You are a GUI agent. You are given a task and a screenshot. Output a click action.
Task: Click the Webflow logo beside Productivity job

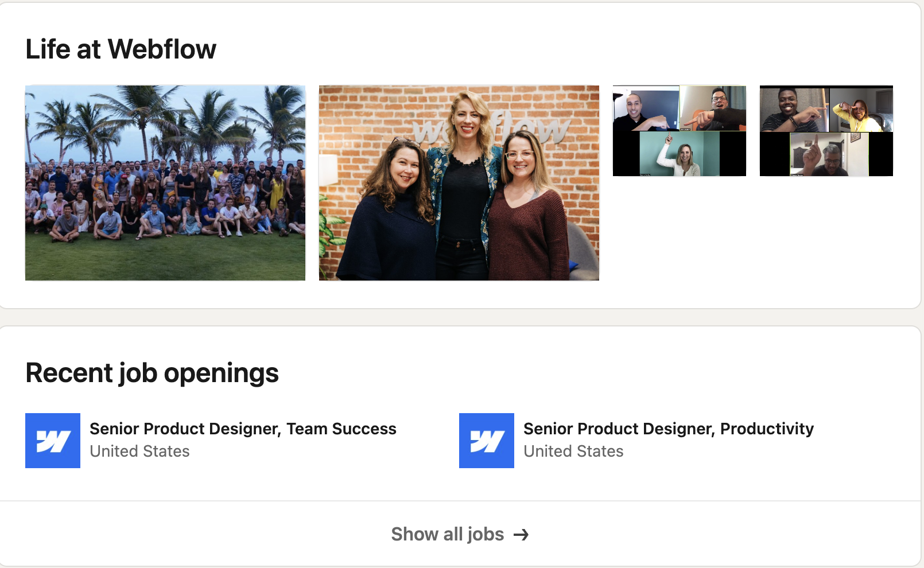[x=487, y=441]
